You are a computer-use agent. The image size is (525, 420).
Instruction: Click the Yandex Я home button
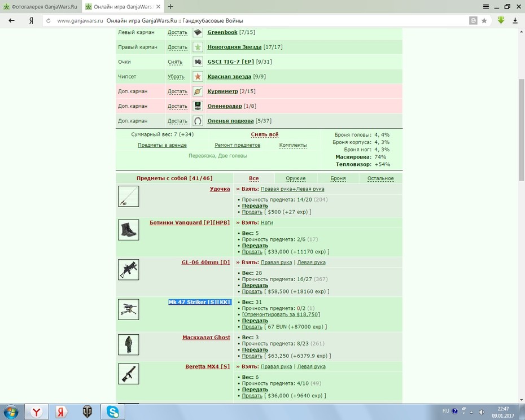coord(31,21)
